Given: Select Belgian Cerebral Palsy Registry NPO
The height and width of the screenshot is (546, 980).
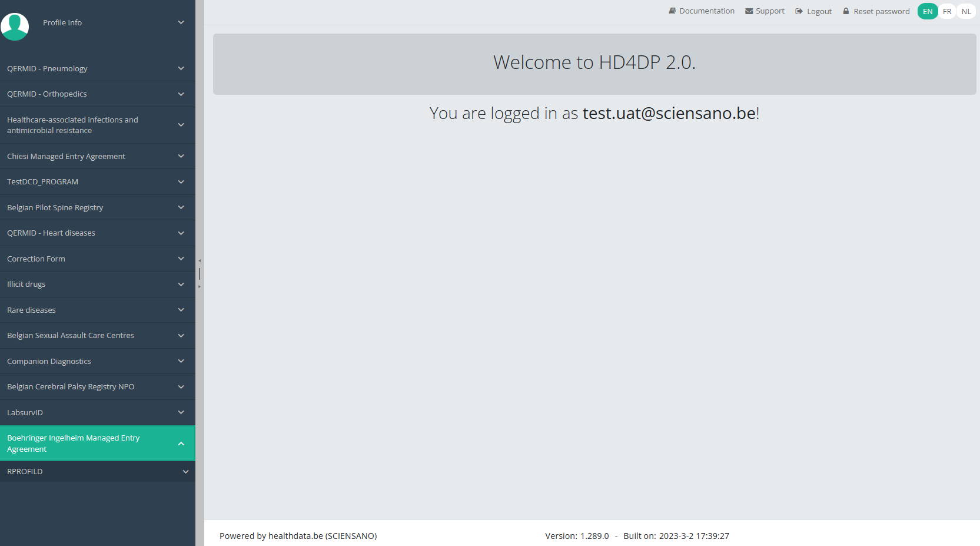Looking at the screenshot, I should [71, 387].
